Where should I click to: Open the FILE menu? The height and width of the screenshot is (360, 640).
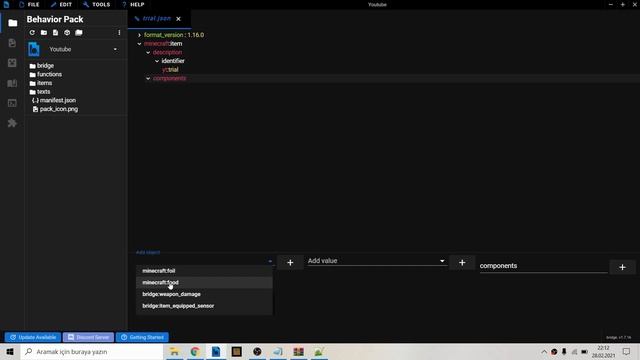click(x=29, y=4)
